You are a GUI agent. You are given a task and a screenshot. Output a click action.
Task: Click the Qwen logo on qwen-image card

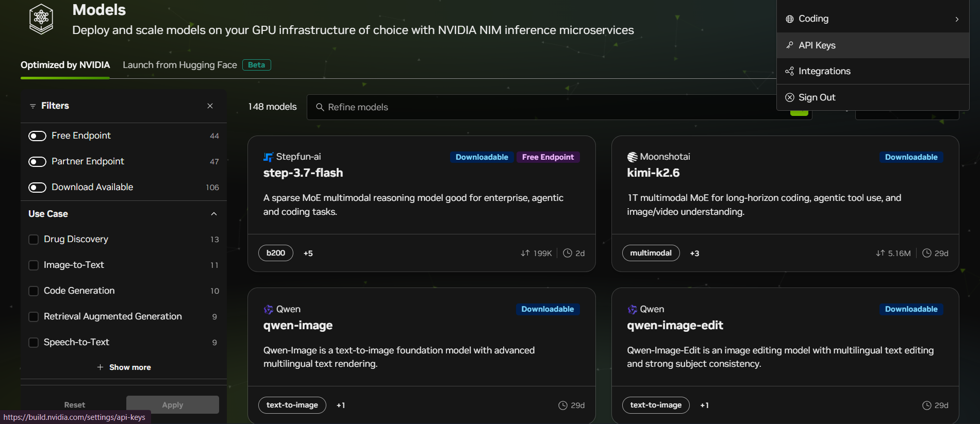(x=268, y=310)
